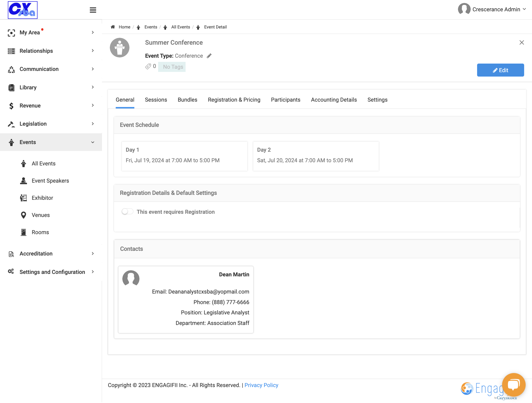Click the Accreditation sidebar icon
The height and width of the screenshot is (403, 532).
click(11, 254)
